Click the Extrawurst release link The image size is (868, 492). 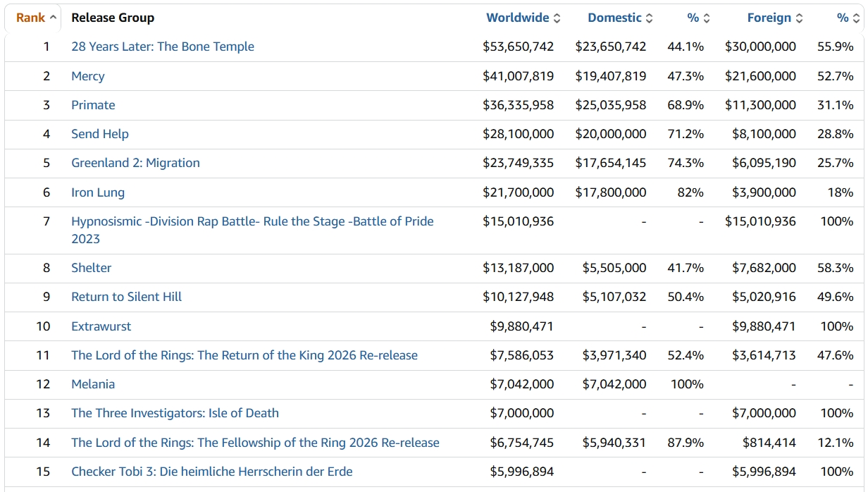101,326
